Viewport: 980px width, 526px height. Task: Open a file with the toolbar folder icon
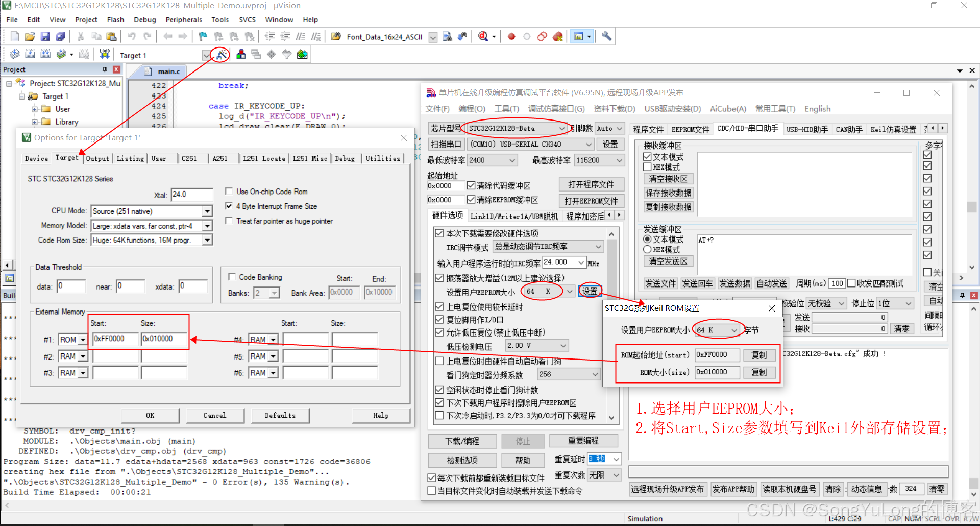coord(30,36)
